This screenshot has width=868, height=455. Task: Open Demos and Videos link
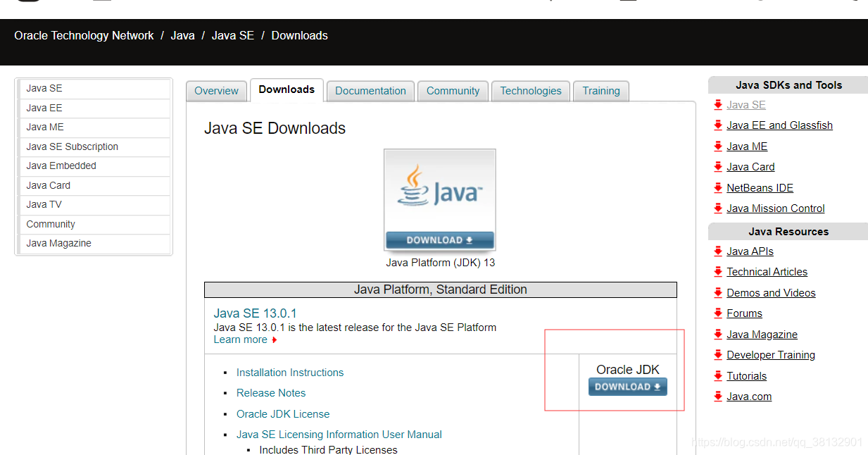point(771,293)
